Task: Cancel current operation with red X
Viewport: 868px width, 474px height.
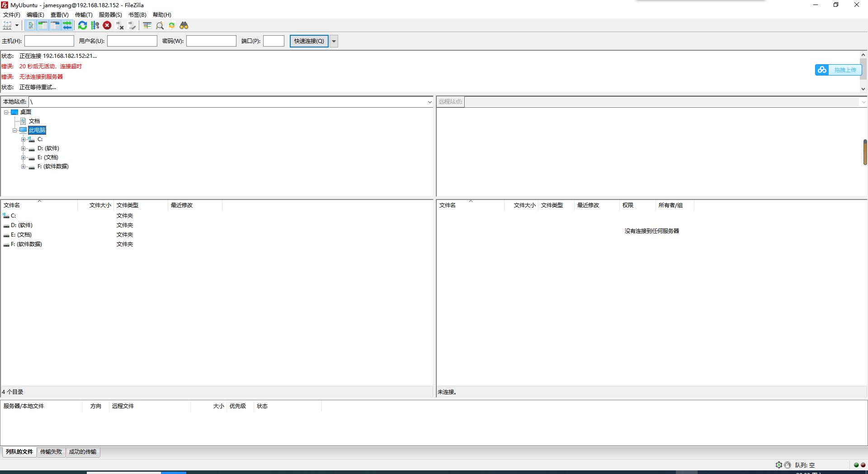Action: coord(107,25)
